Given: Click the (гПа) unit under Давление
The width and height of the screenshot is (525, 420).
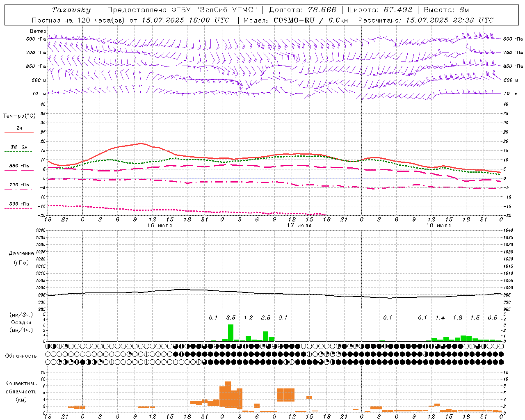Looking at the screenshot, I should click(21, 262).
